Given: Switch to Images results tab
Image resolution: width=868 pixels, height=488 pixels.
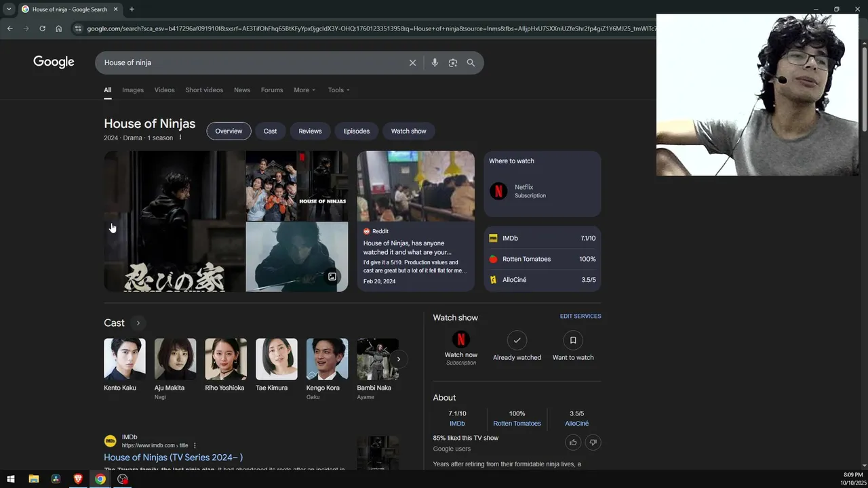Looking at the screenshot, I should [x=133, y=90].
